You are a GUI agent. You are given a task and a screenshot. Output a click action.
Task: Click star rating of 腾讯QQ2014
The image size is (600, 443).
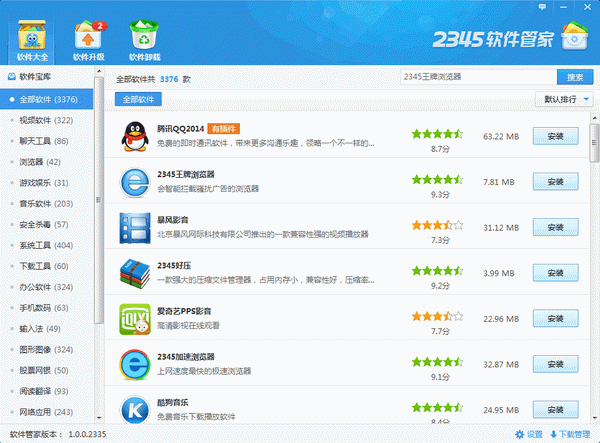coord(437,134)
